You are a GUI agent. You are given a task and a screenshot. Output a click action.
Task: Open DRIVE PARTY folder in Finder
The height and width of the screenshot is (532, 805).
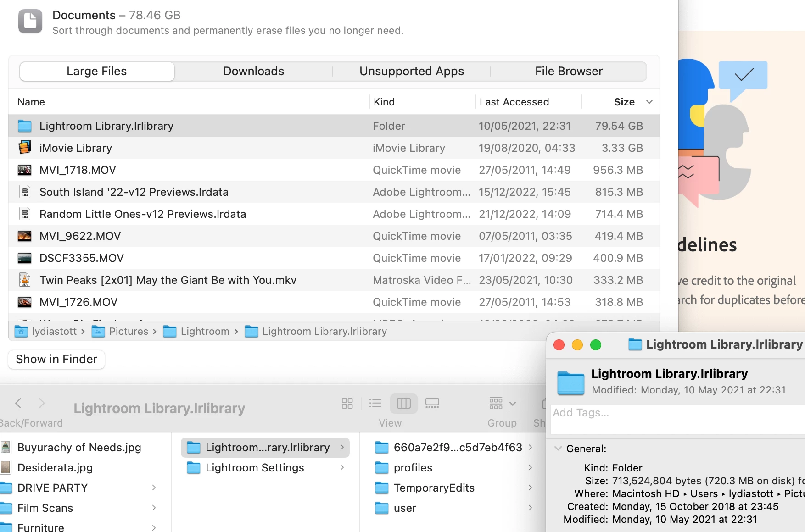coord(52,488)
